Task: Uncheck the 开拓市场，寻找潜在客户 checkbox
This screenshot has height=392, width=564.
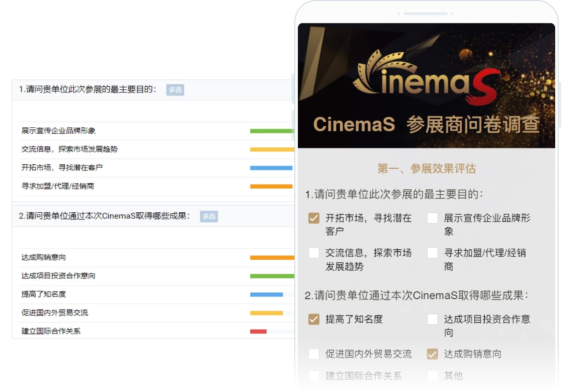Action: [x=314, y=218]
